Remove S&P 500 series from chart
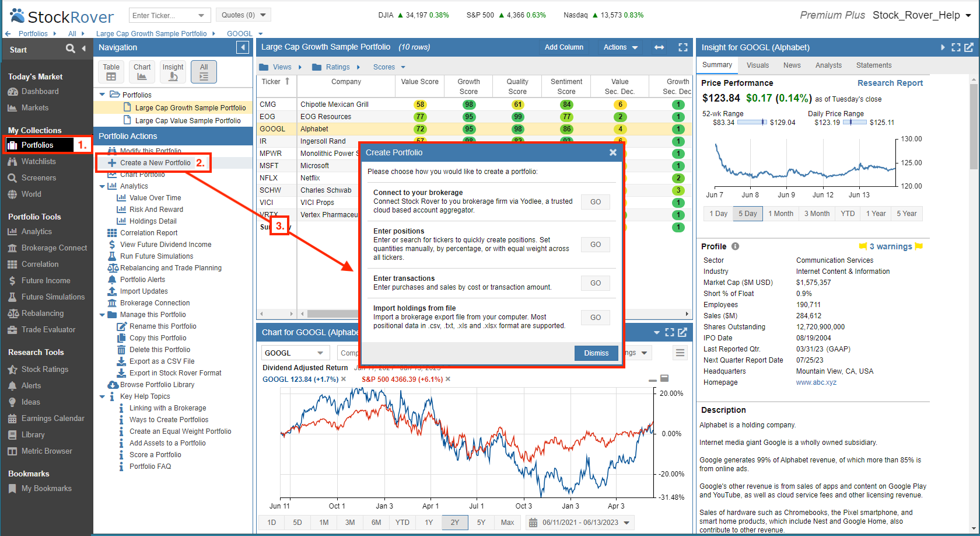The width and height of the screenshot is (980, 536). click(x=448, y=380)
